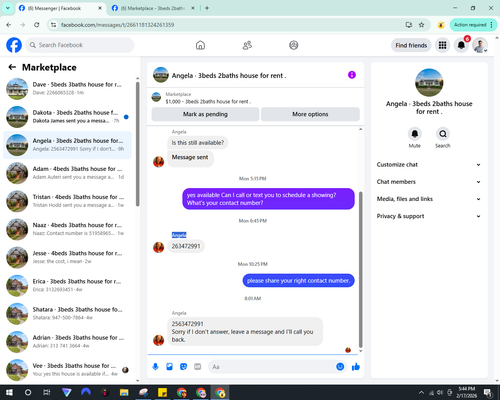Open Jesse 4beds 3baths conversation

[x=68, y=257]
